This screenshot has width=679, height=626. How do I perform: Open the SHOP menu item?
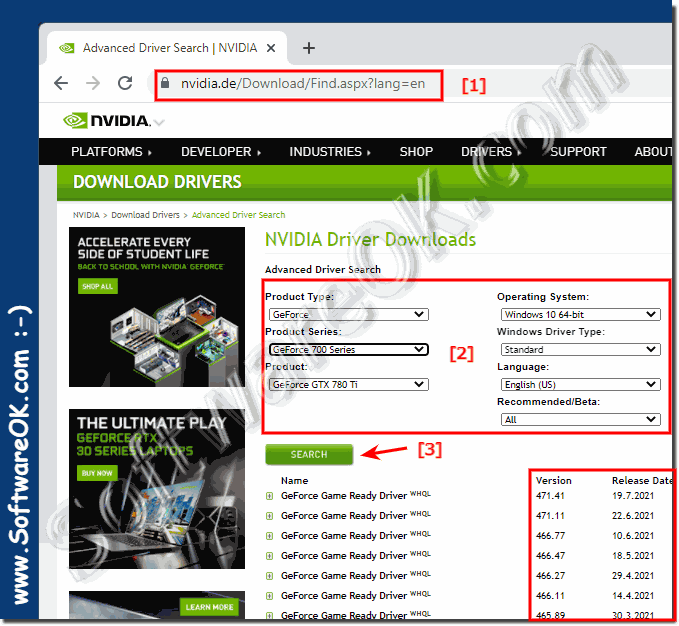(416, 152)
